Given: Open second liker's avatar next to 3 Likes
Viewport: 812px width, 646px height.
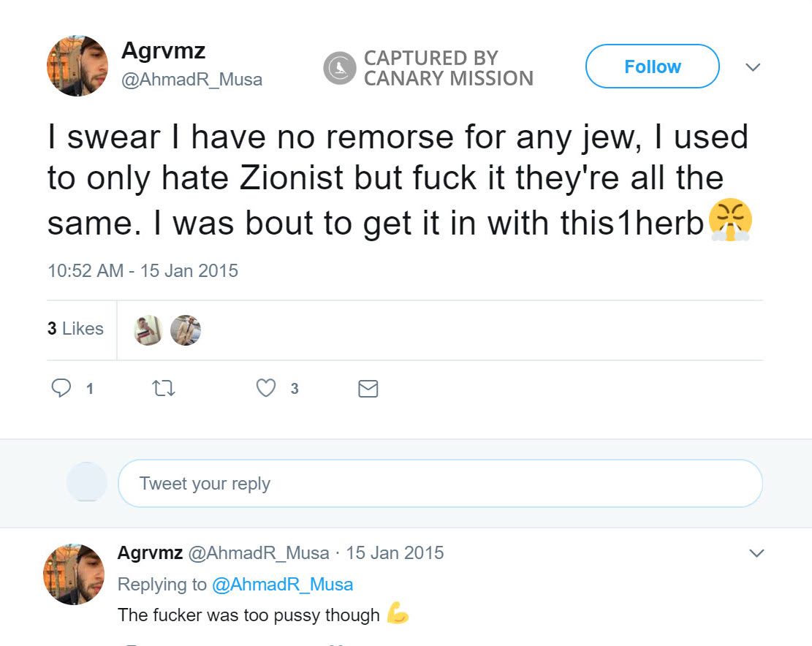Looking at the screenshot, I should coord(185,330).
